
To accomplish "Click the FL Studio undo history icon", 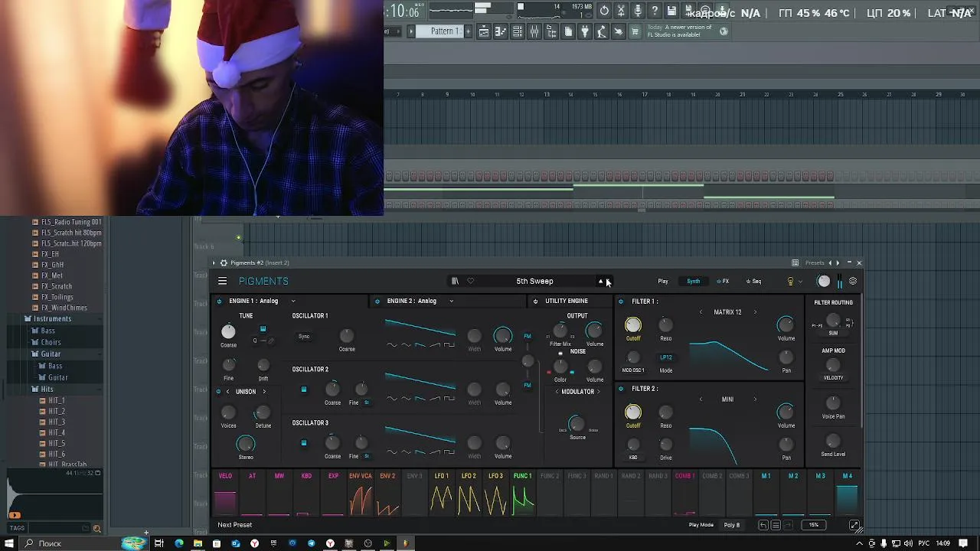I will pos(604,11).
